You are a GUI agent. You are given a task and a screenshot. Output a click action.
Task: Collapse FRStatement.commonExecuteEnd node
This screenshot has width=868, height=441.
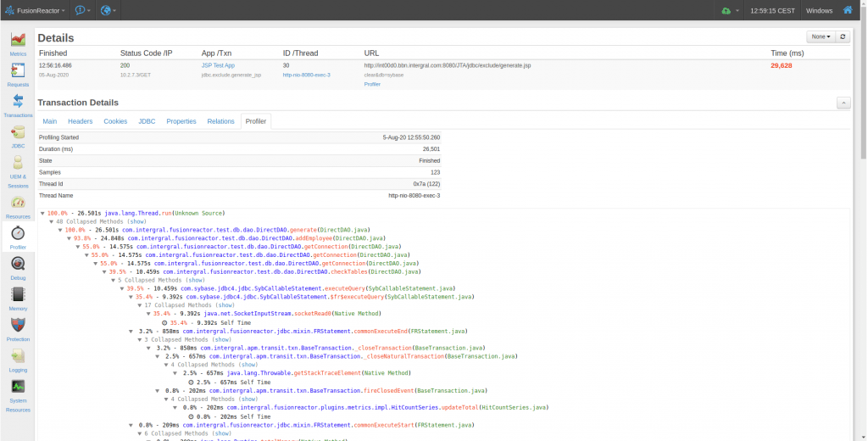pyautogui.click(x=131, y=332)
